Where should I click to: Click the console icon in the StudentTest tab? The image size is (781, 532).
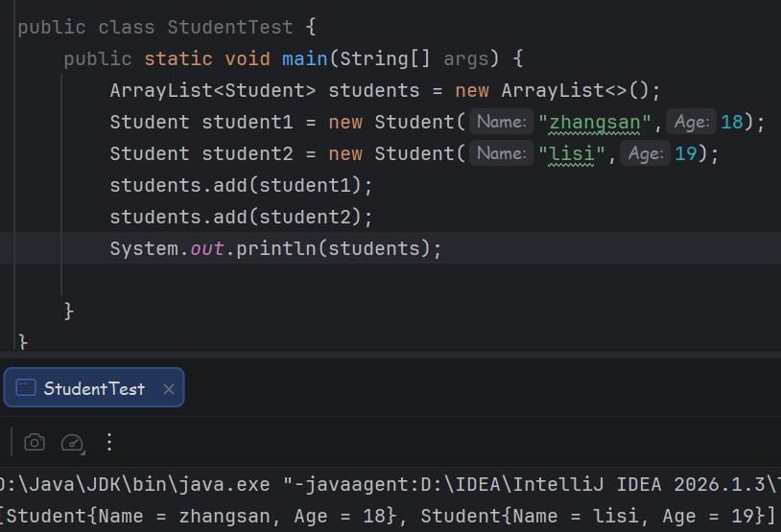click(x=26, y=387)
